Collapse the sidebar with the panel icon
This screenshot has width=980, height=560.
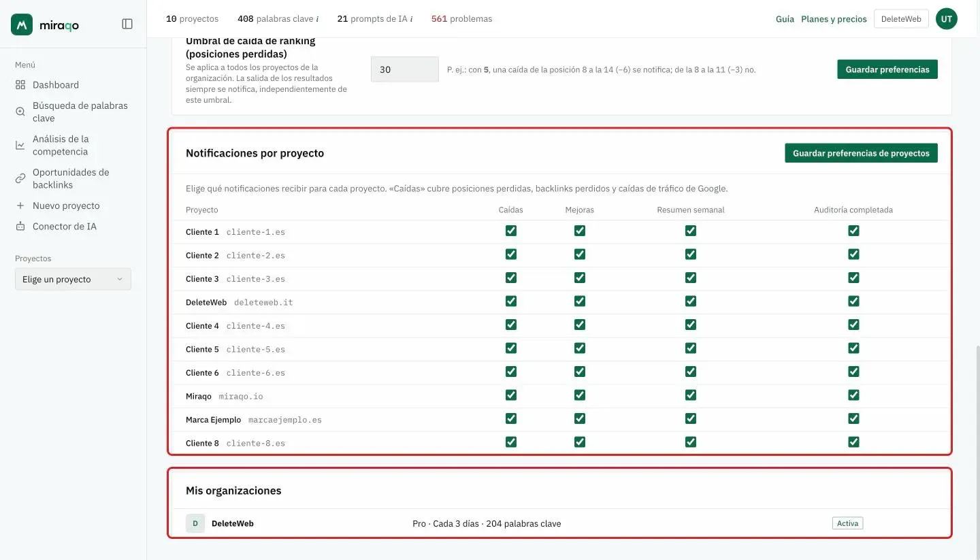click(x=127, y=24)
